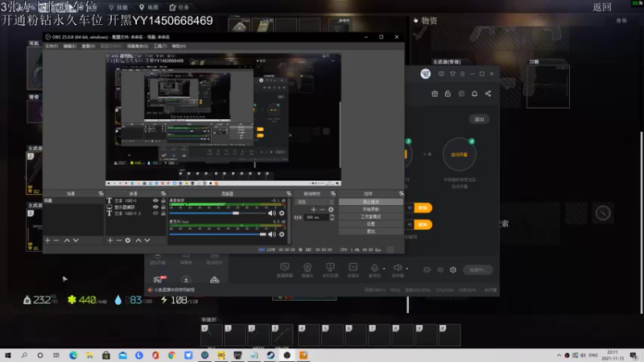Toggle lock on third text source
Image resolution: width=644 pixels, height=362 pixels.
point(163,213)
